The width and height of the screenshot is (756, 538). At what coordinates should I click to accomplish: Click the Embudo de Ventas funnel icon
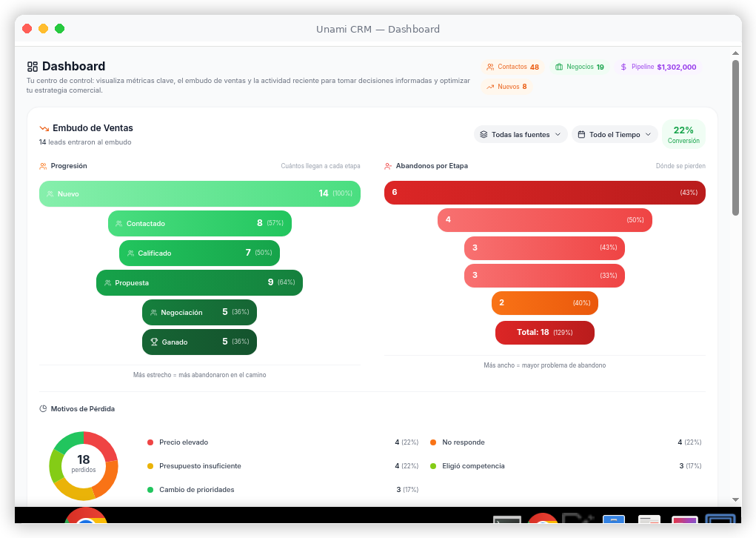click(43, 128)
